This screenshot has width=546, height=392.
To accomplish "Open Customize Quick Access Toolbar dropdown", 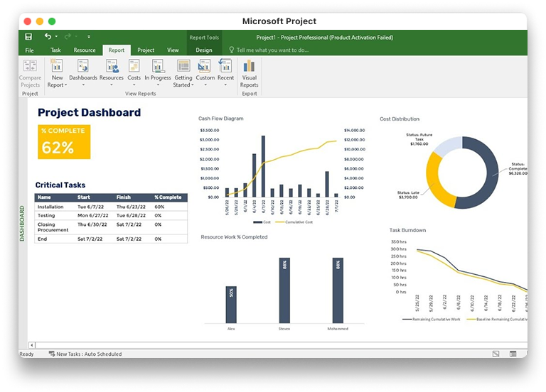I will (x=89, y=36).
